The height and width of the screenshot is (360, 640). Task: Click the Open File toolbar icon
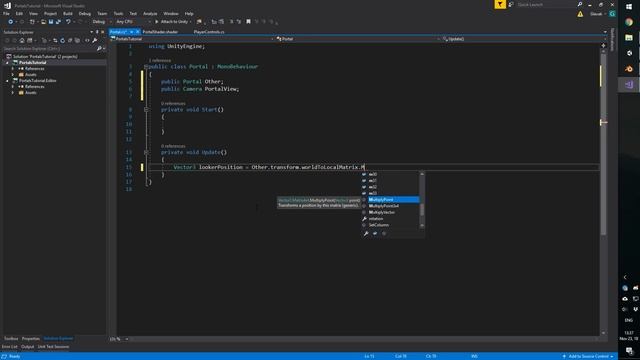click(x=43, y=22)
